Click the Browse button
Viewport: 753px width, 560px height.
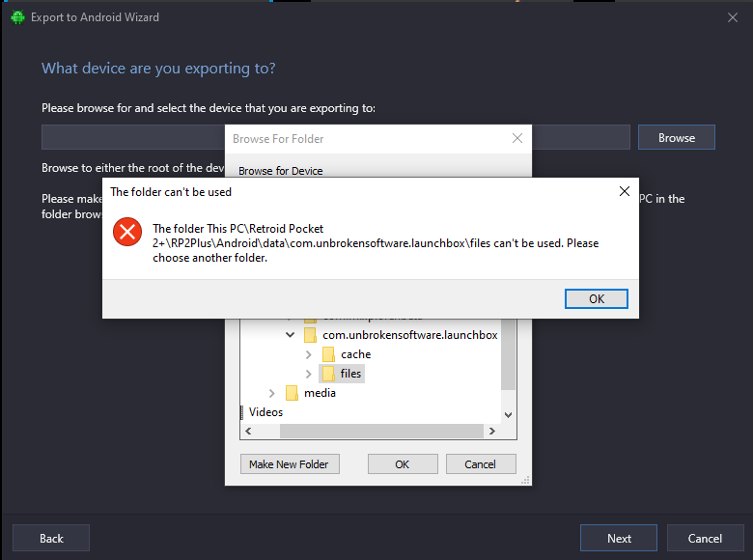point(676,137)
